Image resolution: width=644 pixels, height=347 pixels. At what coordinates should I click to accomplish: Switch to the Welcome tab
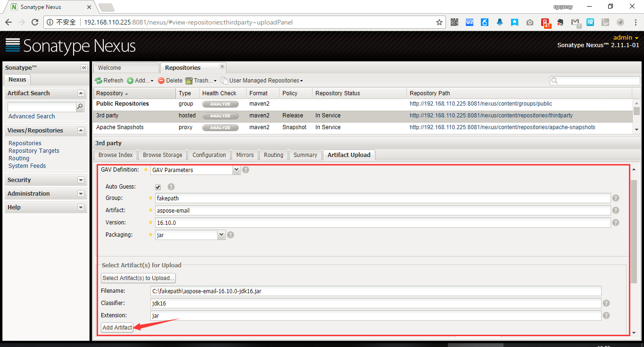point(126,68)
